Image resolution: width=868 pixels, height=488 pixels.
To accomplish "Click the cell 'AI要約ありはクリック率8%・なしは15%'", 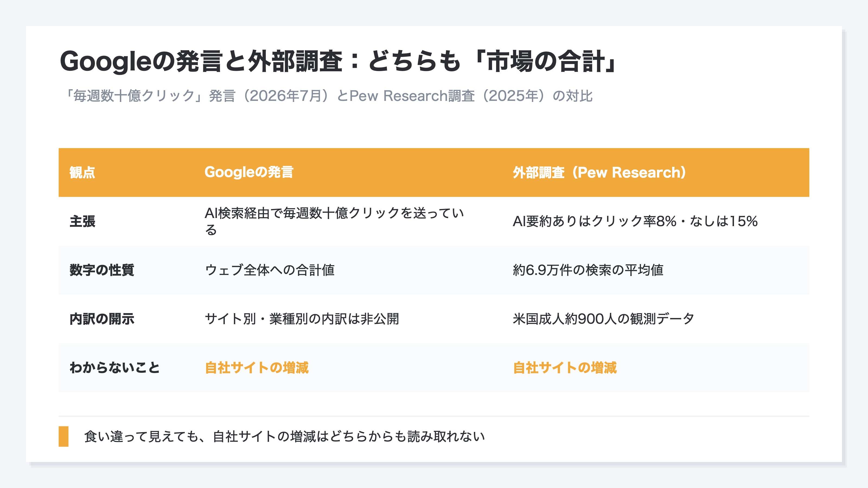I will (635, 221).
